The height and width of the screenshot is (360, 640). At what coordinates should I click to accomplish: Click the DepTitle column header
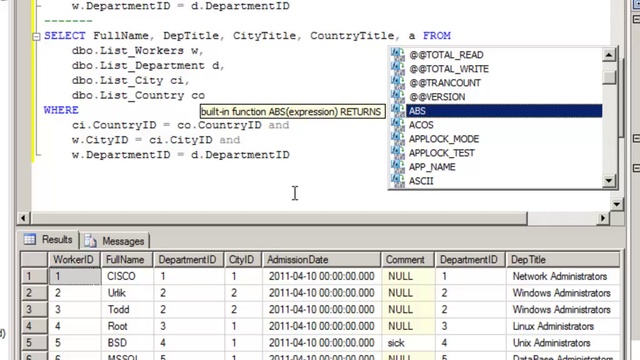coord(563,260)
